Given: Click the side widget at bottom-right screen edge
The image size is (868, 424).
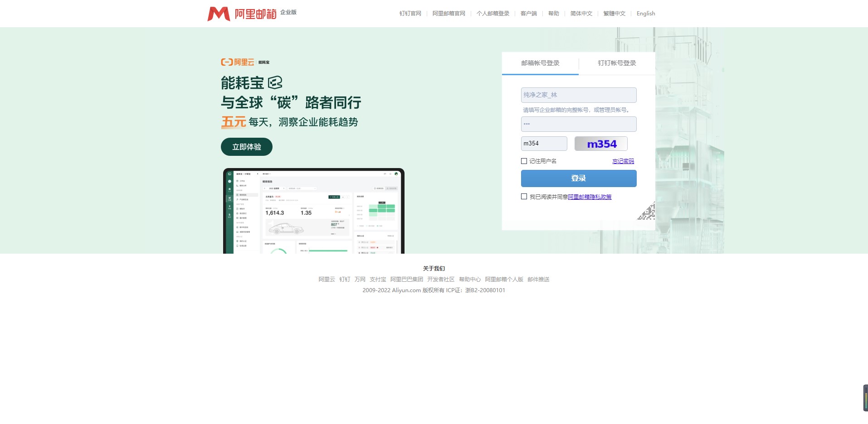Looking at the screenshot, I should (865, 398).
